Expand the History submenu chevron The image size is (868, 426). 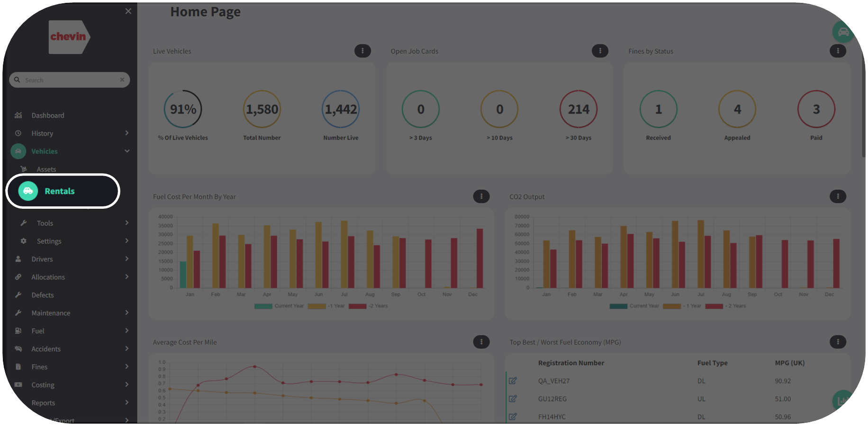pos(127,133)
